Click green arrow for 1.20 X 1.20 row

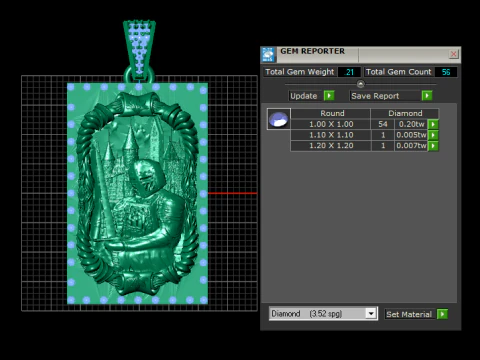[433, 146]
